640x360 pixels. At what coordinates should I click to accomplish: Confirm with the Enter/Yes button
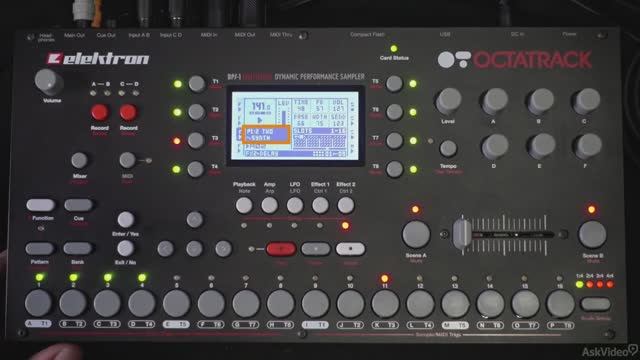click(126, 220)
